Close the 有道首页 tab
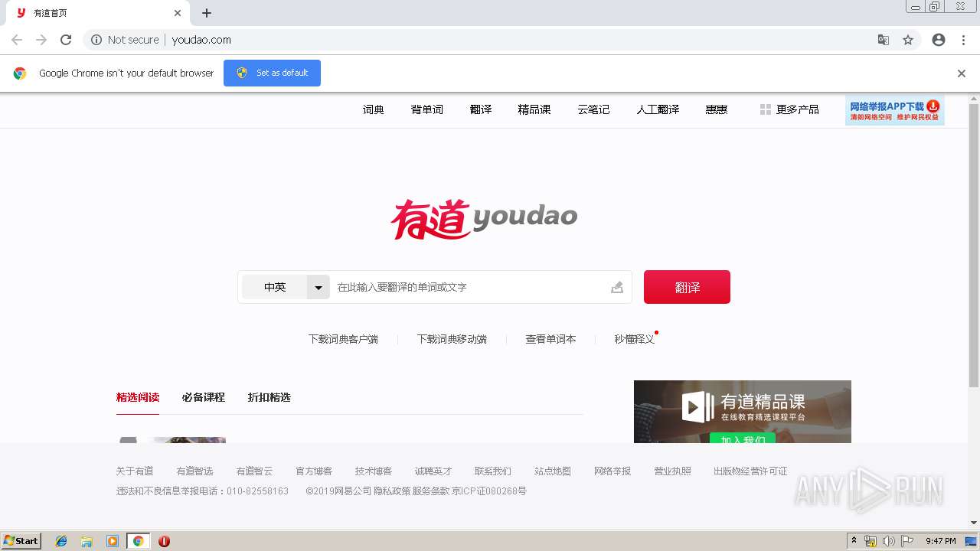 coord(178,13)
